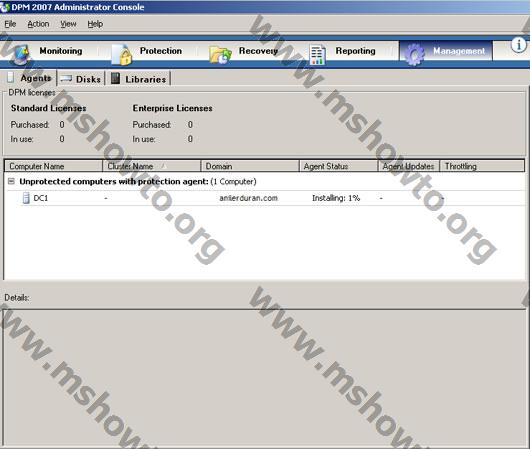Sort by Cluster Name column header

tap(151, 166)
